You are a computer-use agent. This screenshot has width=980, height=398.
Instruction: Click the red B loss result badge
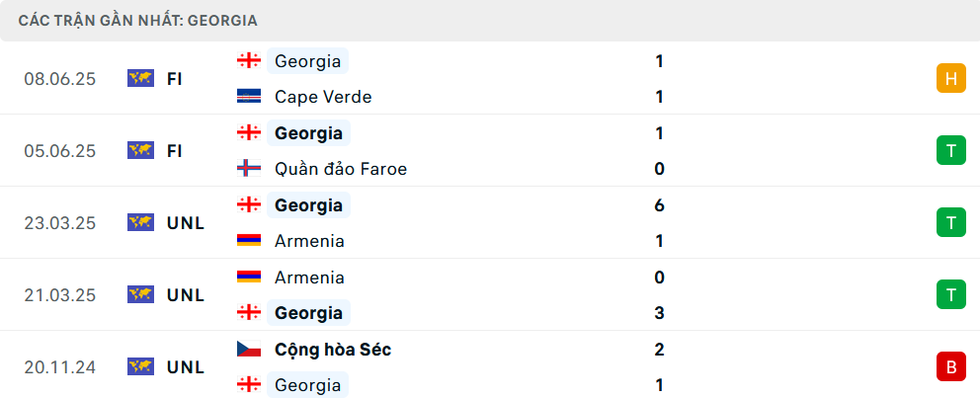click(950, 366)
